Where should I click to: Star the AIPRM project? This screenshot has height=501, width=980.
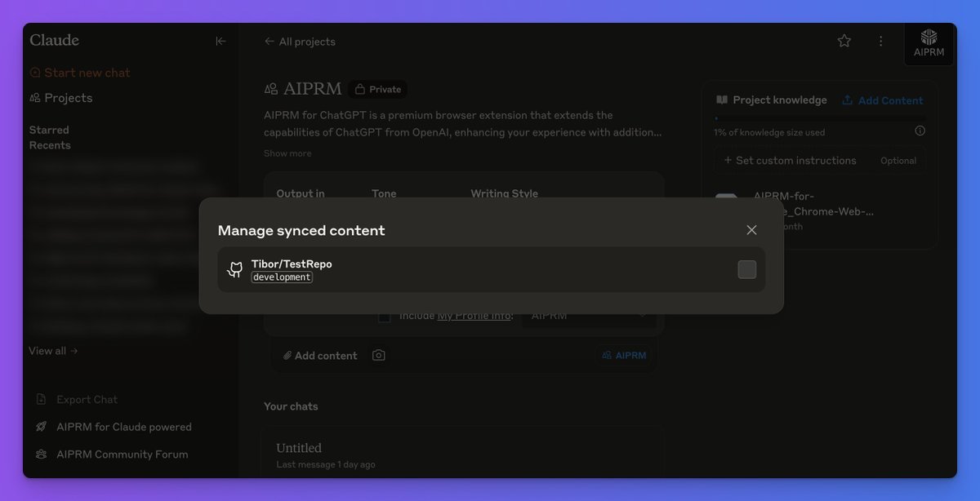[844, 41]
